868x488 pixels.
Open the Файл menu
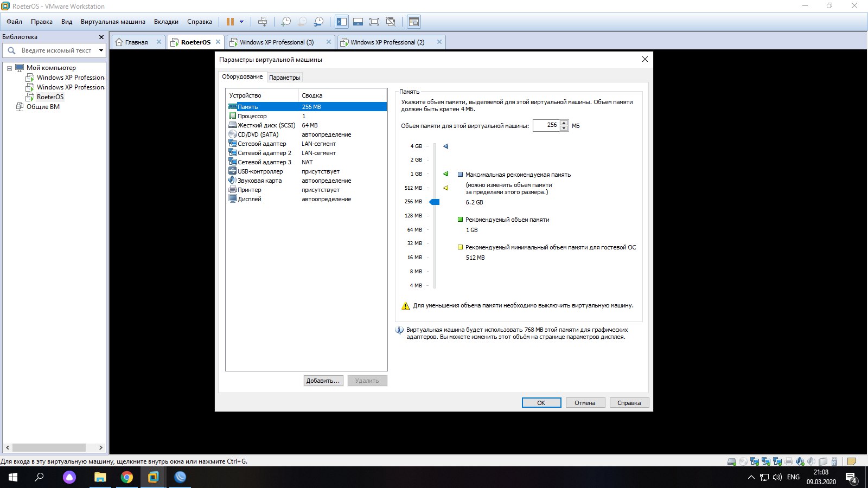pos(15,22)
